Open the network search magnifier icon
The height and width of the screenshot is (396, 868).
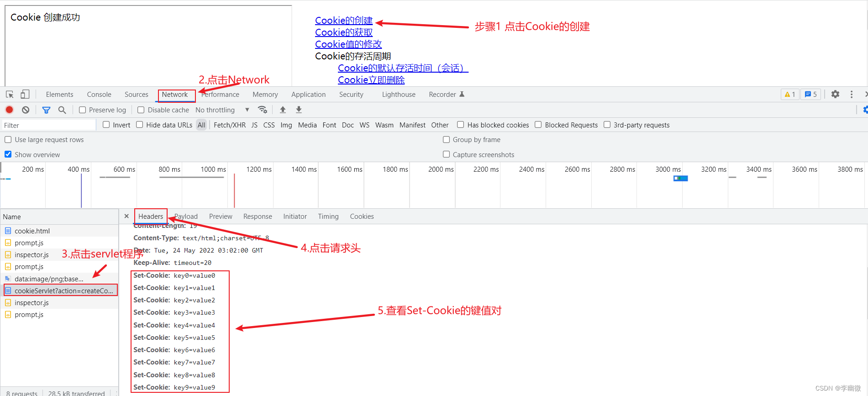(x=62, y=110)
